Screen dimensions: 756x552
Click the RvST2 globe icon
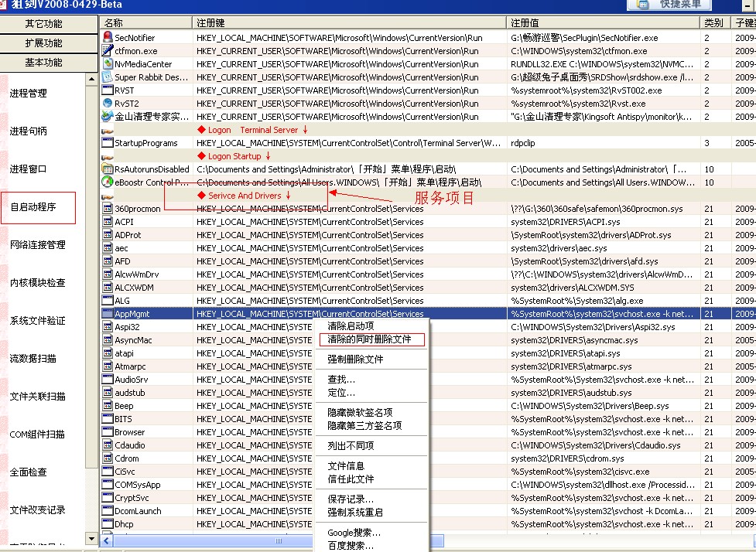108,103
